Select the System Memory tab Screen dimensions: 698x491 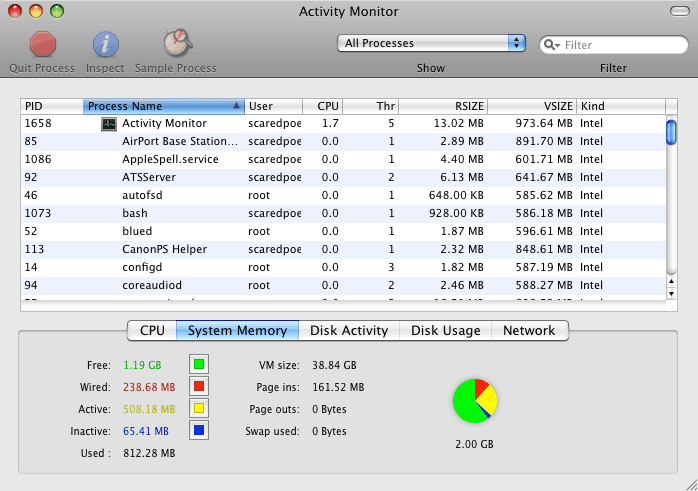click(237, 330)
